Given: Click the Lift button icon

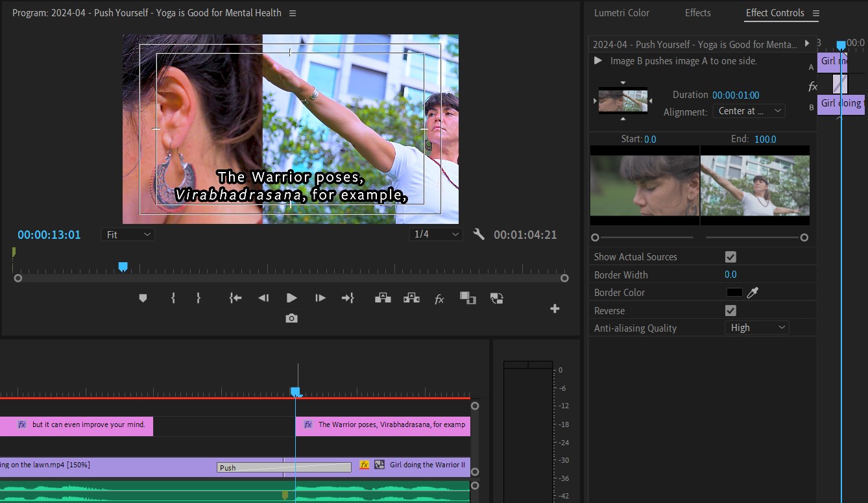Looking at the screenshot, I should tap(383, 298).
